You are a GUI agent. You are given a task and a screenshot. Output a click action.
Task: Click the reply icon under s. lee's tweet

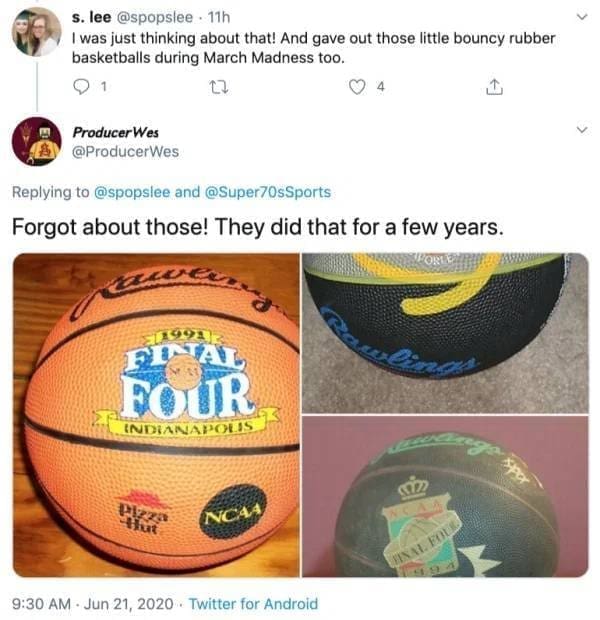click(82, 87)
